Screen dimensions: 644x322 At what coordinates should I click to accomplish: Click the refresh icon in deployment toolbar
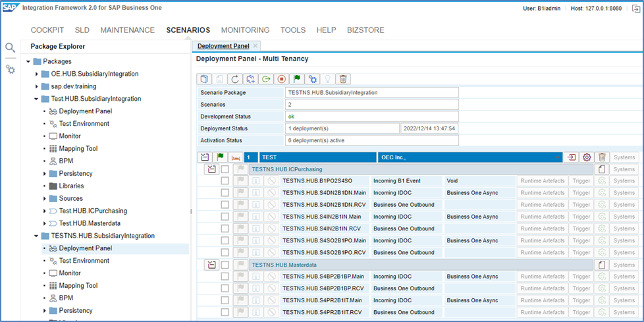pyautogui.click(x=236, y=79)
